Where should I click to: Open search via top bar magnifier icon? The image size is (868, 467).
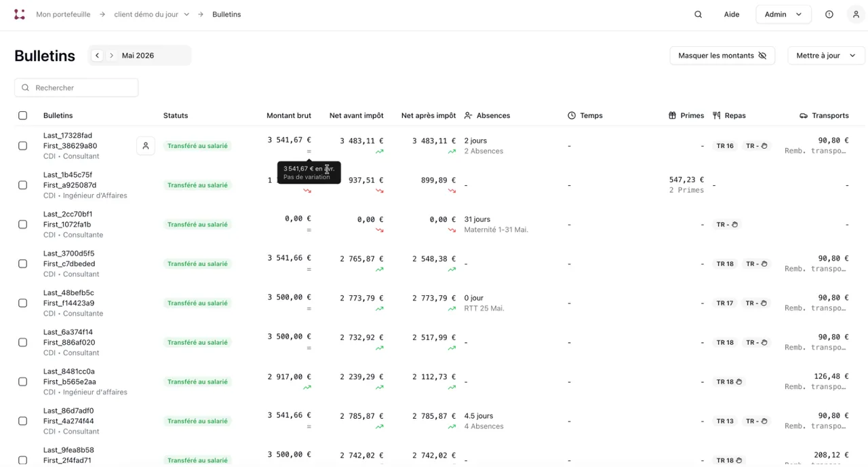coord(698,14)
